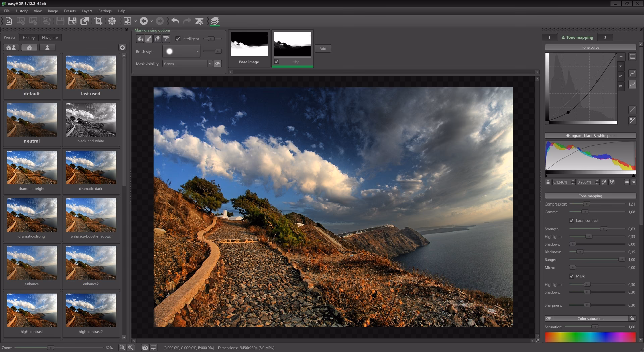Switch to the History tab
The height and width of the screenshot is (352, 644).
tap(29, 37)
